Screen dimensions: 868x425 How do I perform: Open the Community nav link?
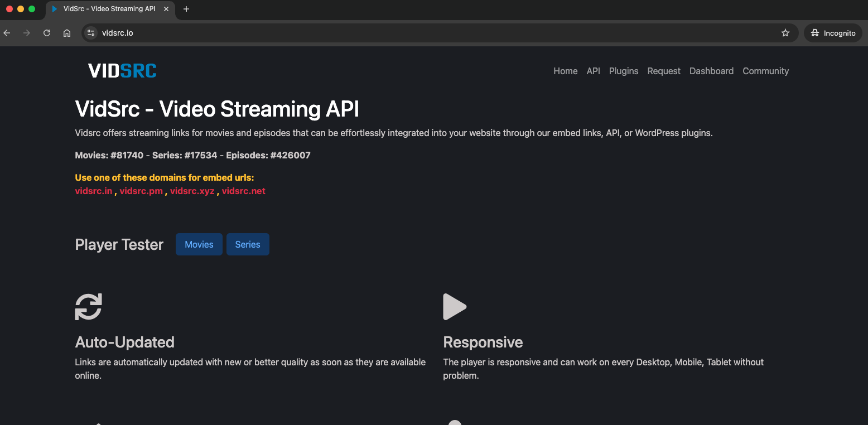[766, 71]
